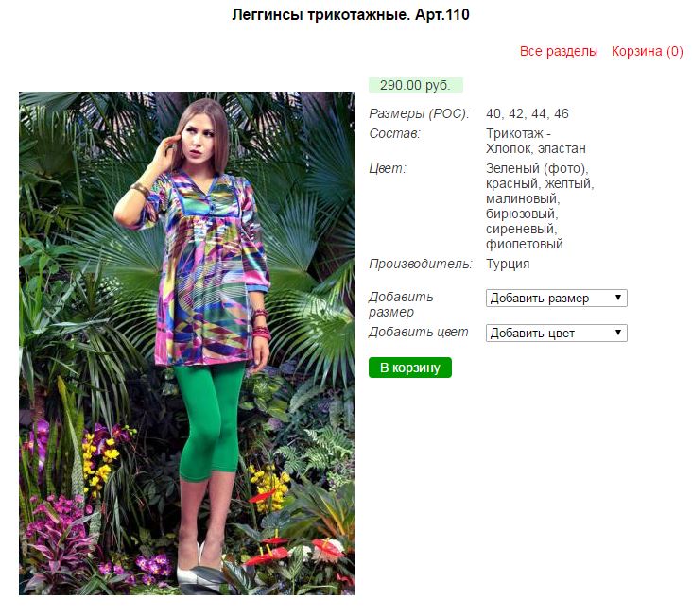Click the green "В корзину" button
The width and height of the screenshot is (692, 616).
point(410,368)
